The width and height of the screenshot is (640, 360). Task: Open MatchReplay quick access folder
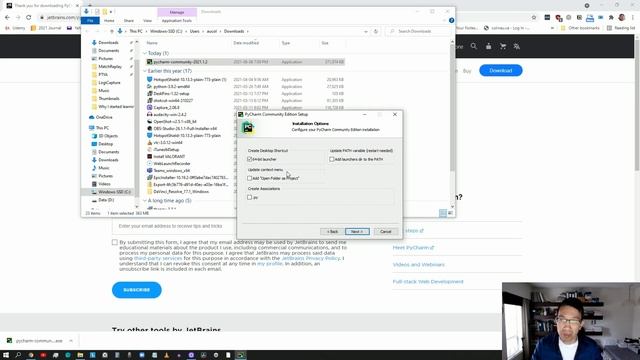(x=110, y=67)
